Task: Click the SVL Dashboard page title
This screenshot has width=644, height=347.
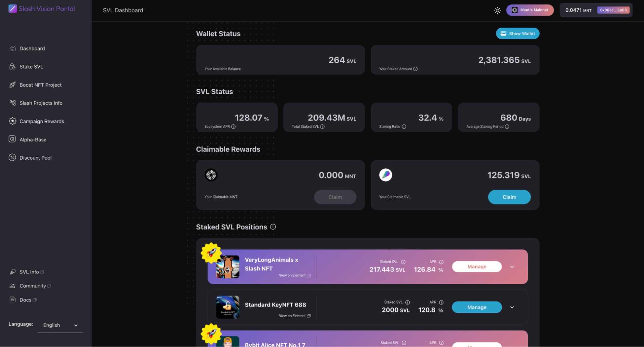Action: click(123, 10)
